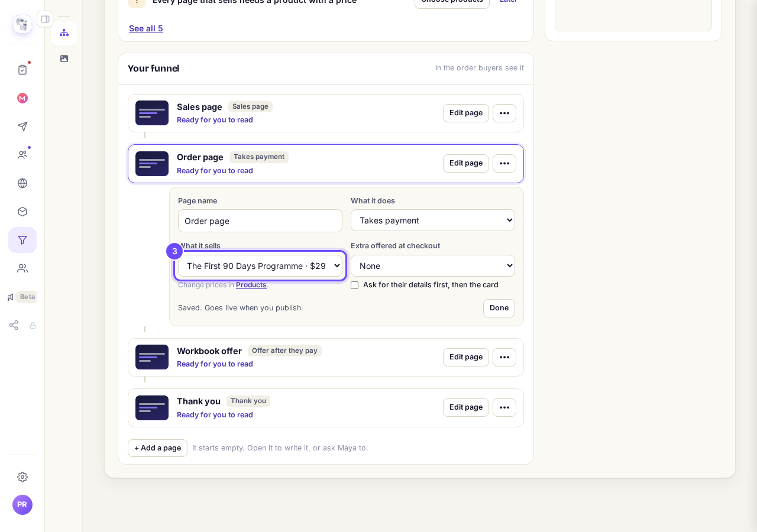
Task: Click the Page name input field
Action: [260, 221]
